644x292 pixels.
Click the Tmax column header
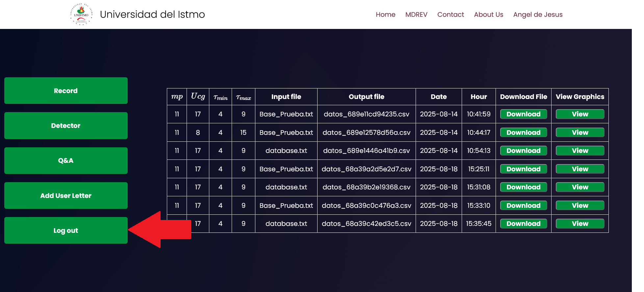(244, 97)
